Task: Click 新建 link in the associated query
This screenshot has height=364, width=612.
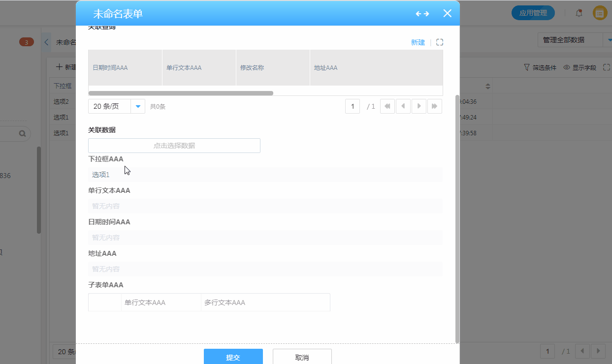Action: pyautogui.click(x=418, y=42)
